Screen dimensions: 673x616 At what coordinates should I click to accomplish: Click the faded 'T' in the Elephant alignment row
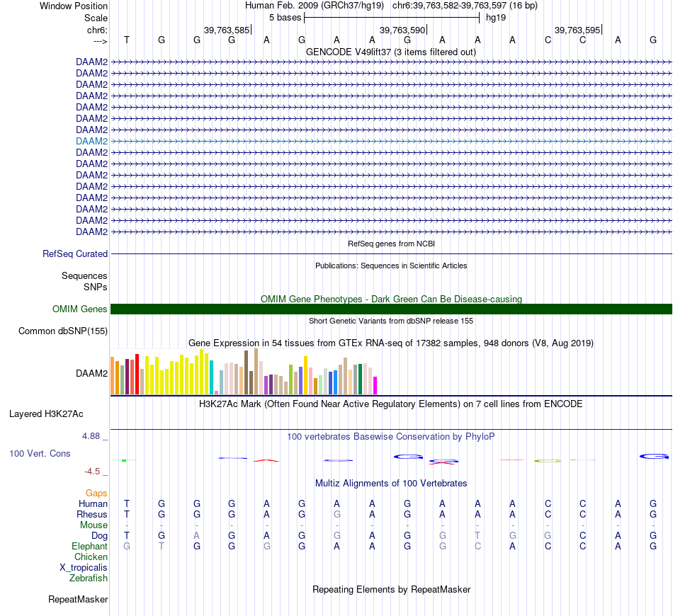click(x=162, y=546)
